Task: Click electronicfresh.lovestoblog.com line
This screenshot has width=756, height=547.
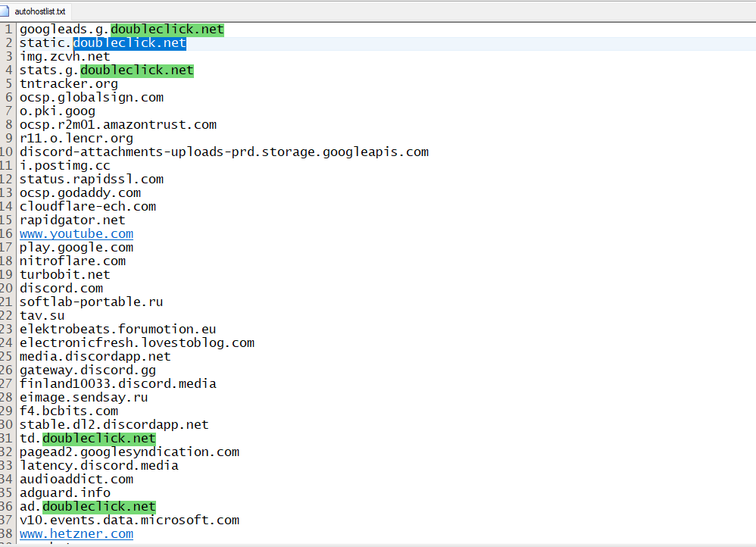Action: click(x=137, y=343)
